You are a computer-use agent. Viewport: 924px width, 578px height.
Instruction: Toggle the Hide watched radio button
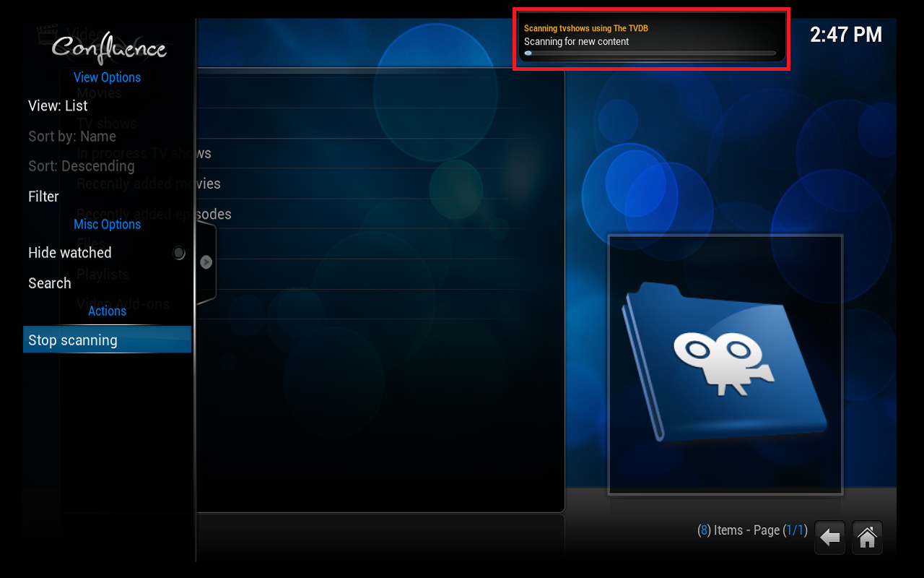point(179,253)
